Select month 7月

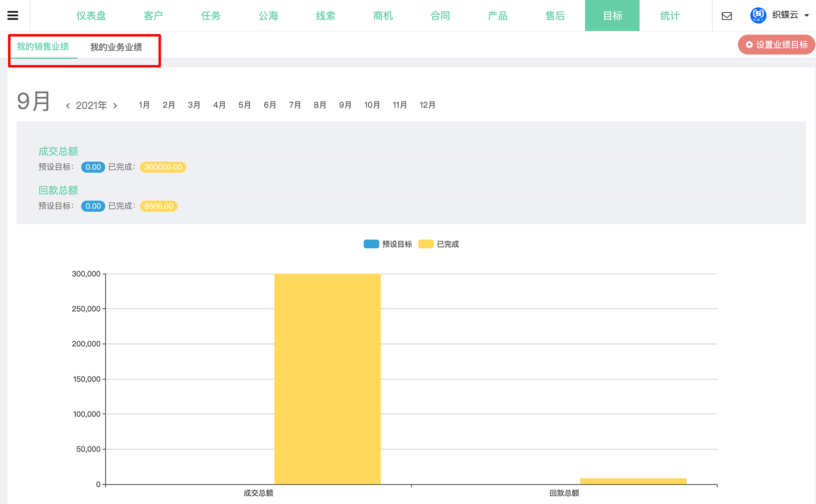coord(295,105)
